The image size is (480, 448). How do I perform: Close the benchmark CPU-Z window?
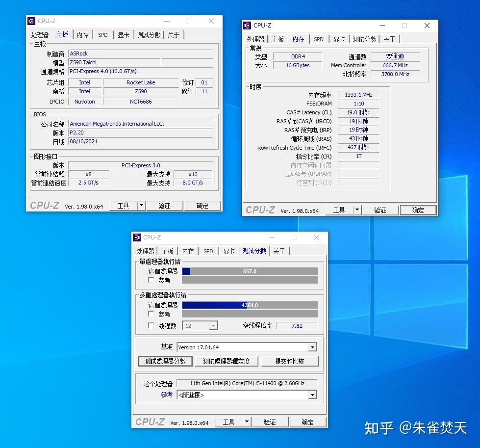tap(317, 237)
